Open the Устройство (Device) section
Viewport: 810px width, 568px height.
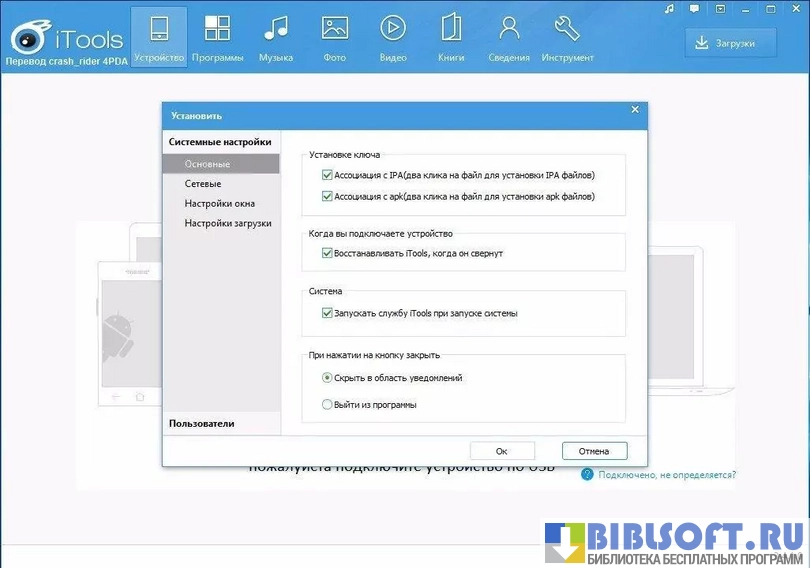(x=159, y=37)
